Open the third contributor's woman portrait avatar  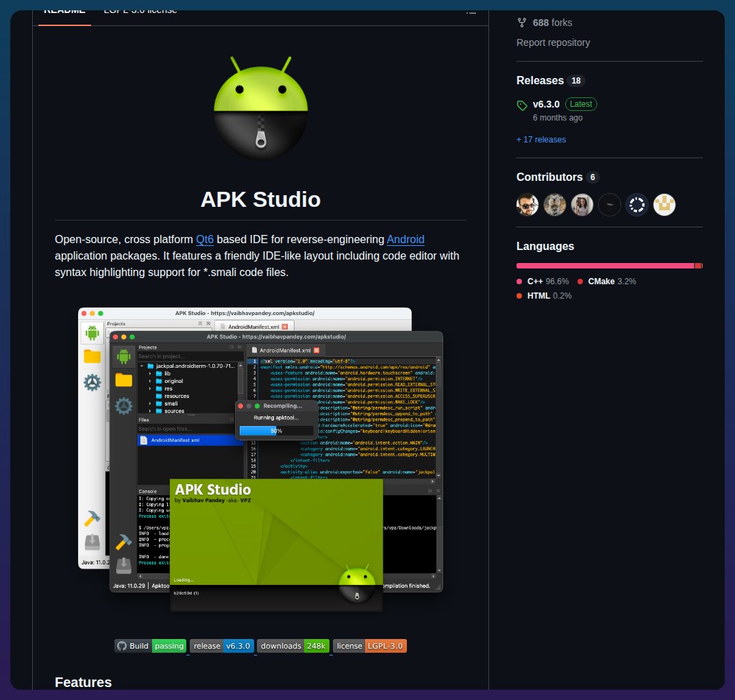(x=582, y=205)
